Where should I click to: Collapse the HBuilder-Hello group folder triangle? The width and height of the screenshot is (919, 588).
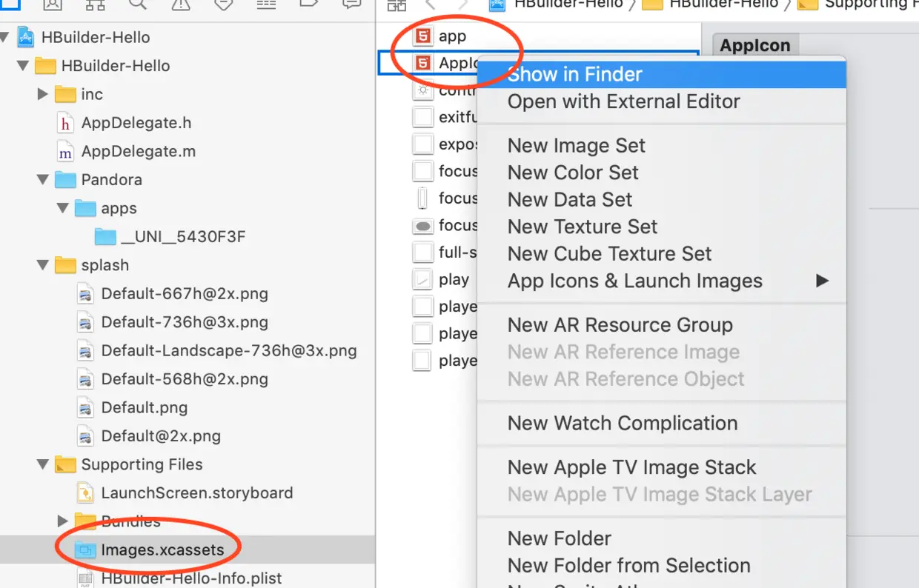point(22,66)
